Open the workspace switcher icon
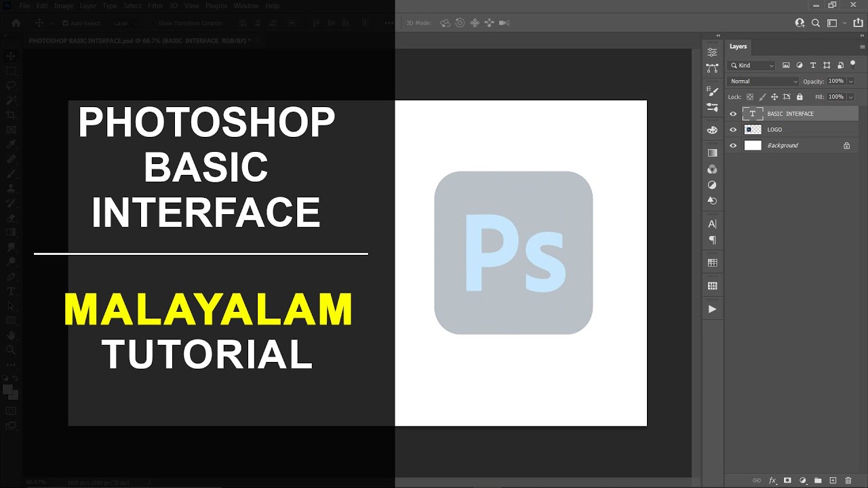This screenshot has width=868, height=488. [832, 23]
